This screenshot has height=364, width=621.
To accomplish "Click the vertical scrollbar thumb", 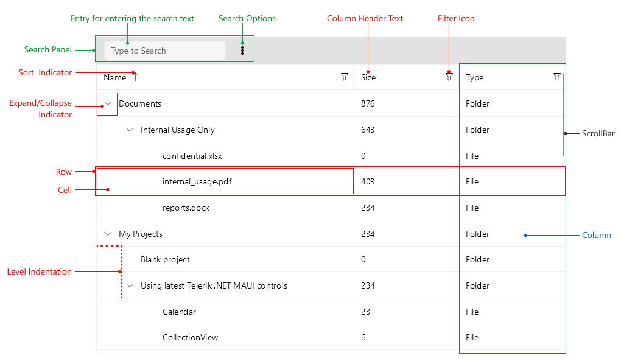I will [x=564, y=114].
